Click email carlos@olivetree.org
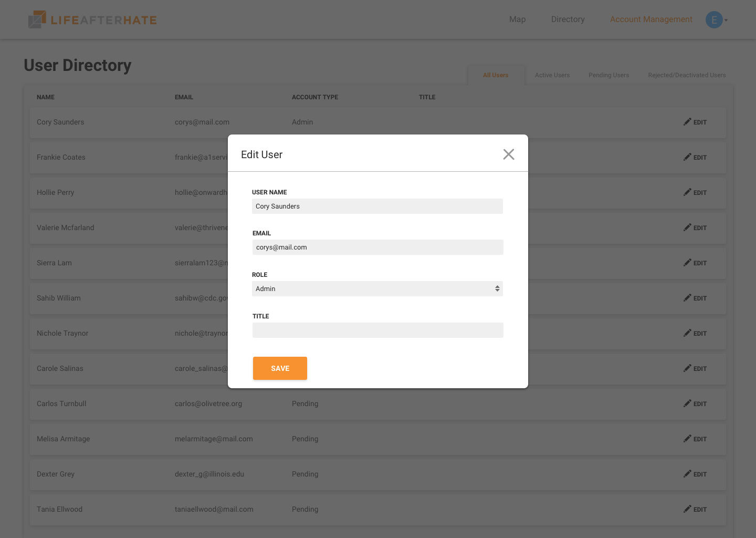756x538 pixels. click(x=208, y=403)
